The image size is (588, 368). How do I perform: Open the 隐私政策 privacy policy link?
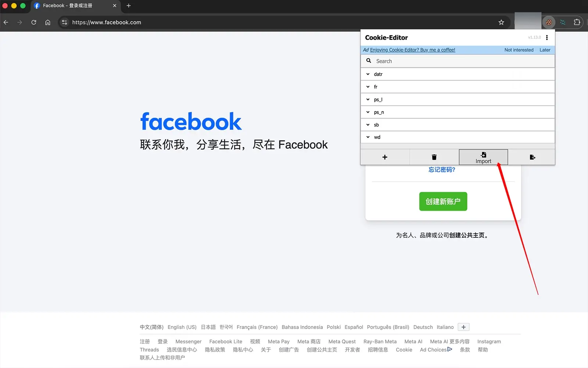pyautogui.click(x=215, y=350)
